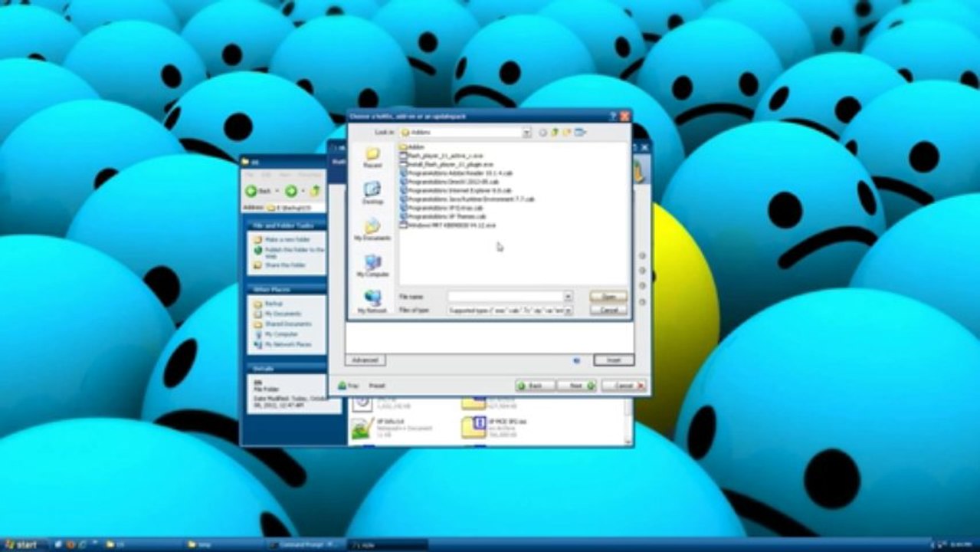Image resolution: width=980 pixels, height=552 pixels.
Task: Switch to Command Prompt taskbar button
Action: 303,544
